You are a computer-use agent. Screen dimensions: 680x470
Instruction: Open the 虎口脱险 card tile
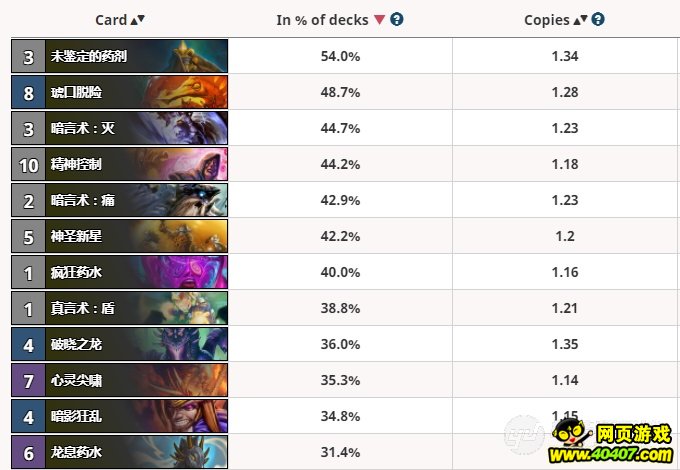click(119, 92)
